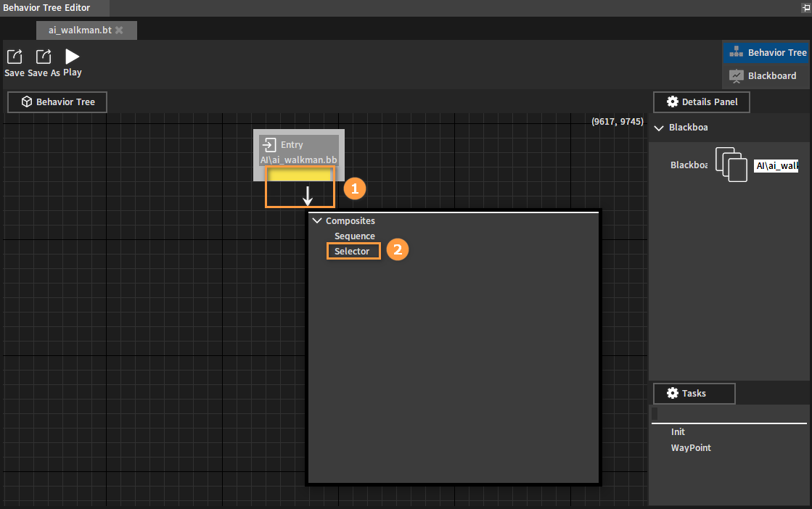Click the yellow output pin on Entry node
This screenshot has height=509, width=812.
(300, 175)
